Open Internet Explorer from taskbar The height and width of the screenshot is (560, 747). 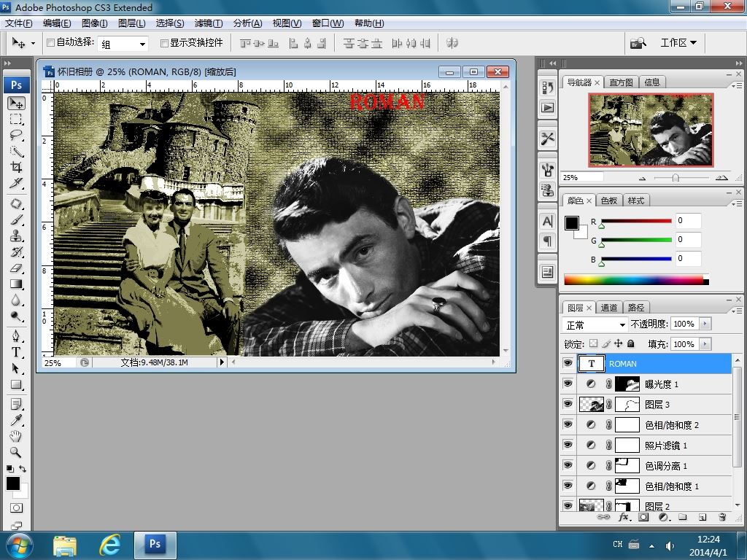coord(109,544)
